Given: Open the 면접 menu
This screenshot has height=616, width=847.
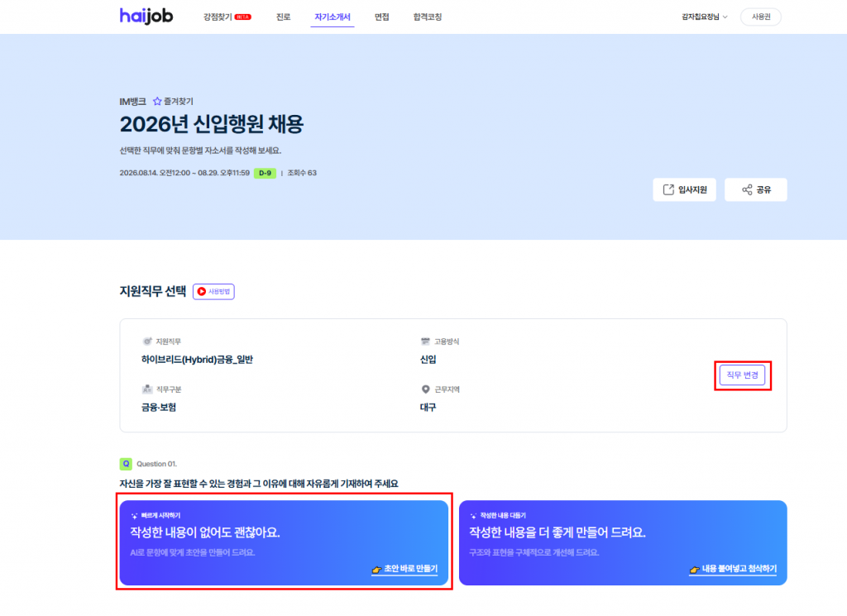Looking at the screenshot, I should point(382,17).
